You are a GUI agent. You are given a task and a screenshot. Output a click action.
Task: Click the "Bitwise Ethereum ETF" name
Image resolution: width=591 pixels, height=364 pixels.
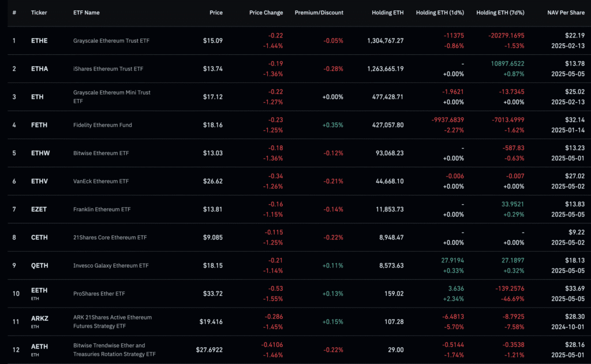coord(101,153)
